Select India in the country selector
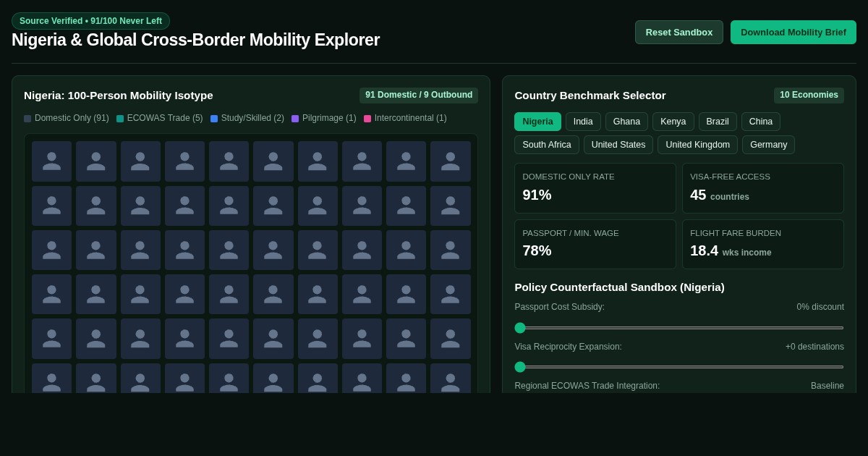The image size is (868, 456). [583, 122]
